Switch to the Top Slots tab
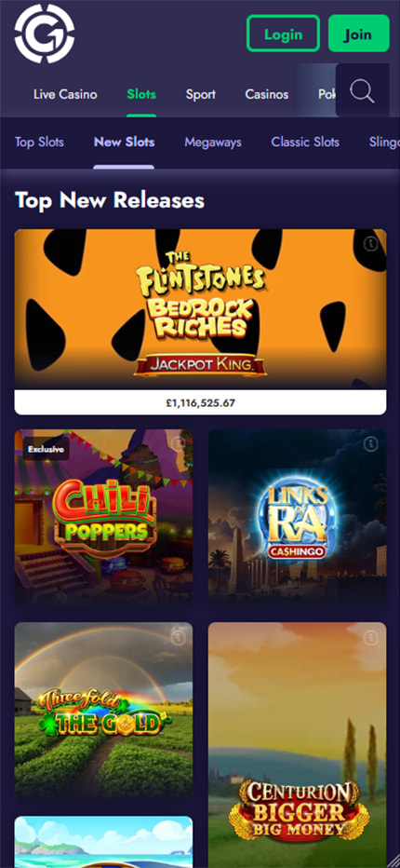This screenshot has width=400, height=868. [x=39, y=142]
